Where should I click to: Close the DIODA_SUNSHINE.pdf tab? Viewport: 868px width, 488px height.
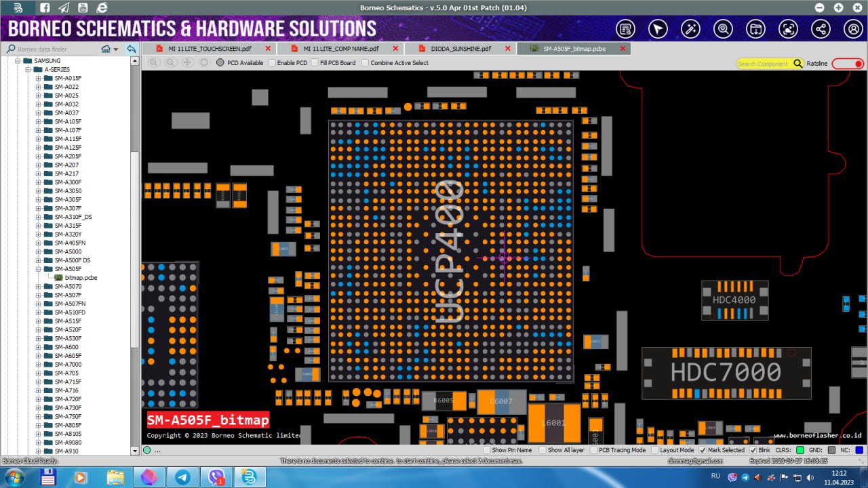[507, 49]
